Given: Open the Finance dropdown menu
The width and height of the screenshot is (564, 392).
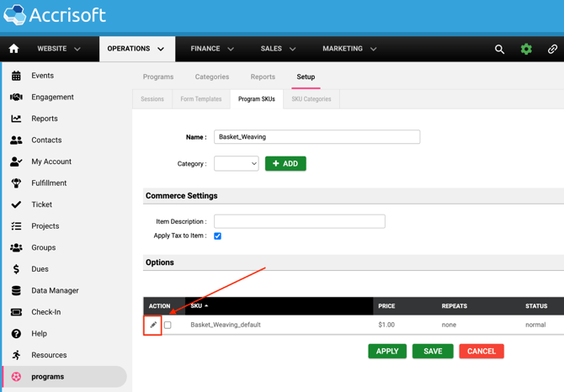Looking at the screenshot, I should tap(212, 49).
